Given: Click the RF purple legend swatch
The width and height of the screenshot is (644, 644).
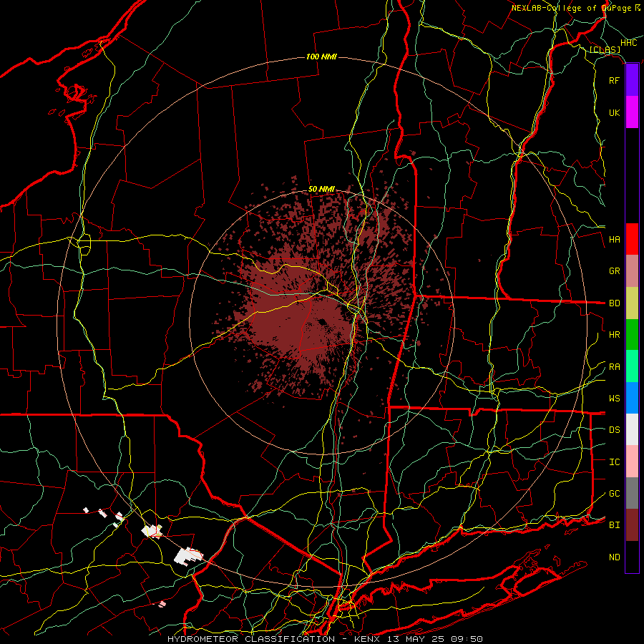Looking at the screenshot, I should point(632,80).
